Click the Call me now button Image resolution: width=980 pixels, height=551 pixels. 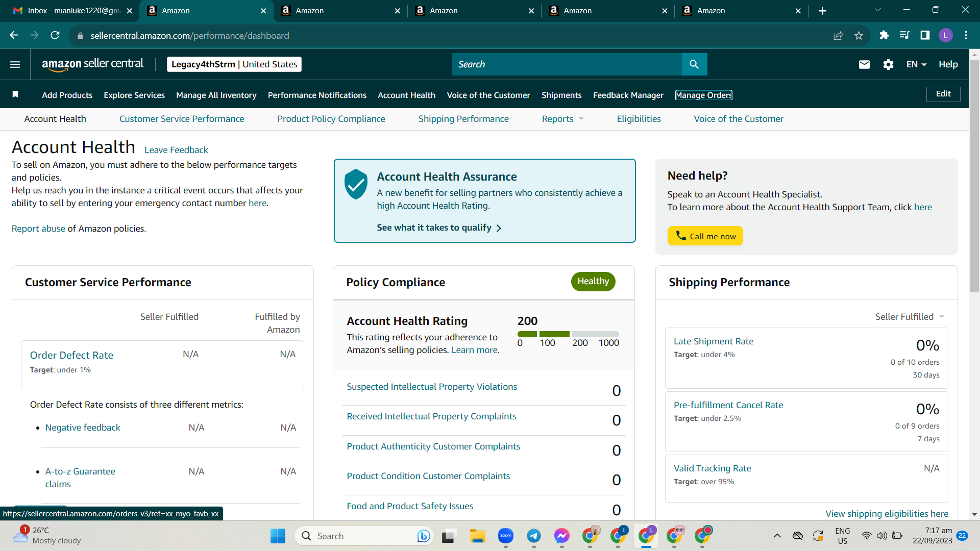705,236
